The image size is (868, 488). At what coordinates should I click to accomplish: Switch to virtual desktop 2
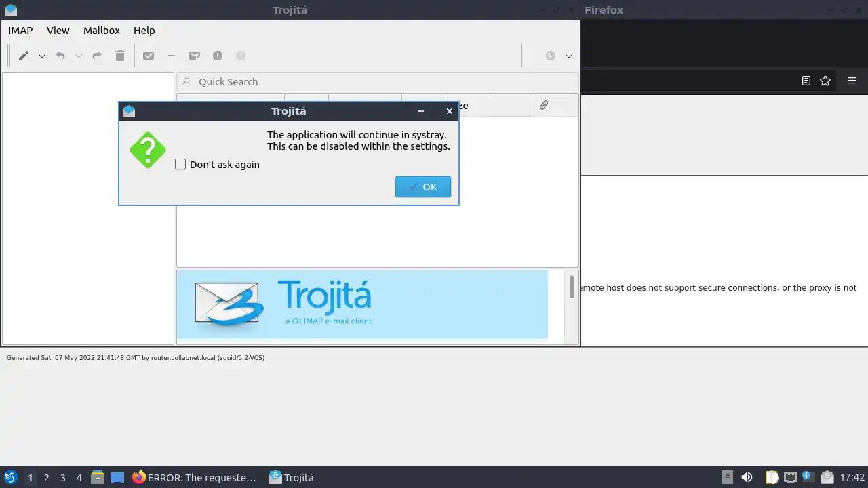point(46,478)
